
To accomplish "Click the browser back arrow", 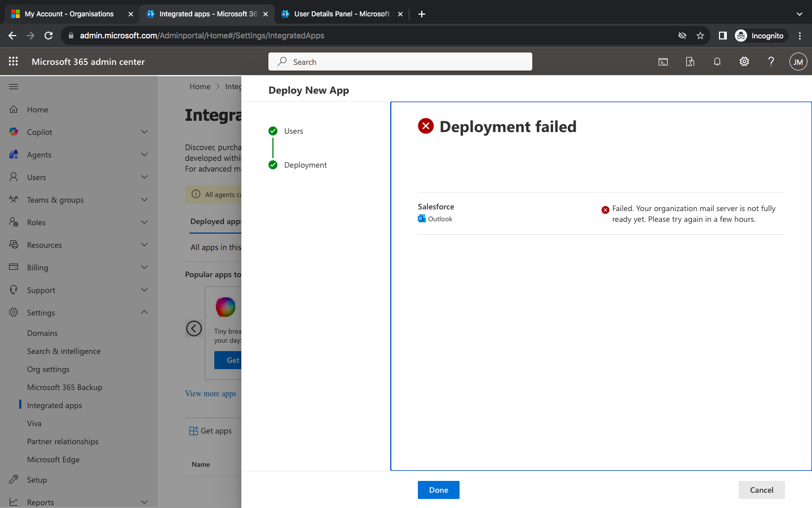I will coord(12,36).
